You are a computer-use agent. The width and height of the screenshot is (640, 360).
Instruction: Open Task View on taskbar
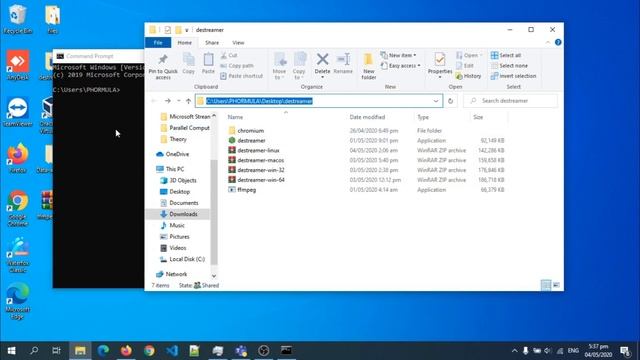coord(56,351)
